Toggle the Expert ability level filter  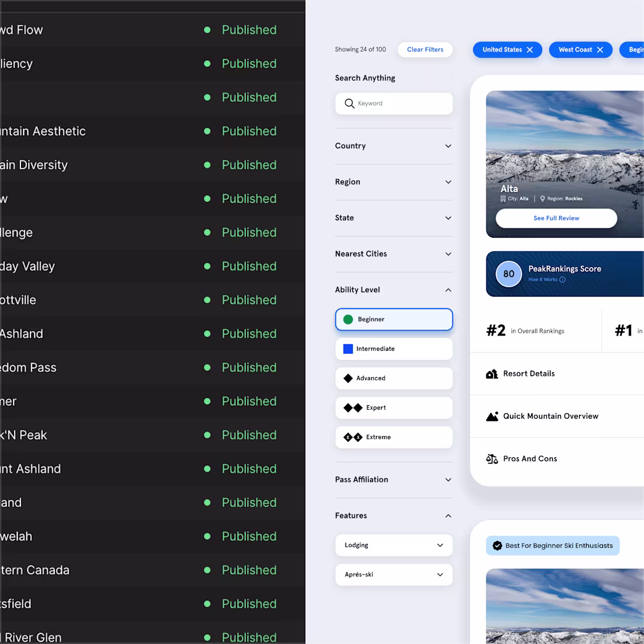pyautogui.click(x=393, y=407)
